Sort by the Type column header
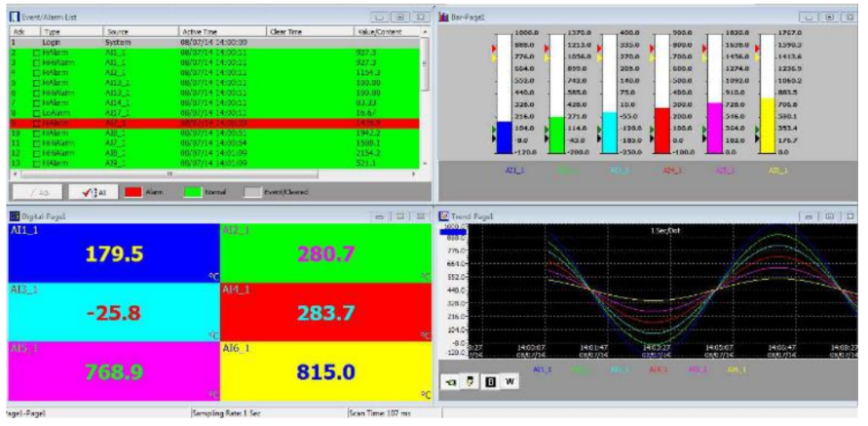The width and height of the screenshot is (868, 426). click(x=71, y=32)
